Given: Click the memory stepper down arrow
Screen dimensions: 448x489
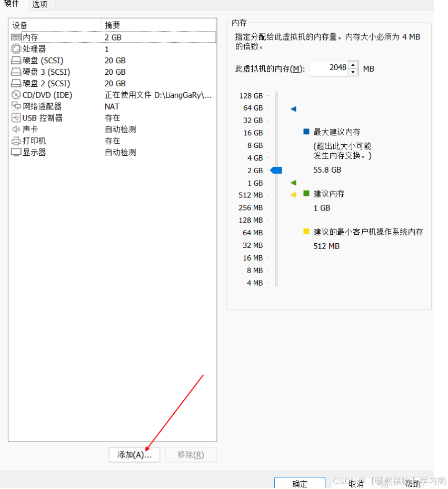Looking at the screenshot, I should coord(353,71).
